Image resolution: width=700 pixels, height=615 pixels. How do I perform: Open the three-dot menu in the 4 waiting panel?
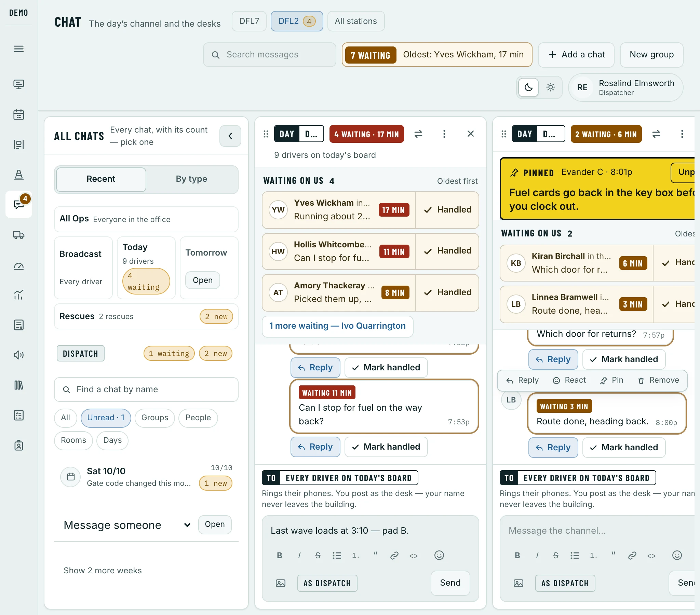pyautogui.click(x=444, y=134)
